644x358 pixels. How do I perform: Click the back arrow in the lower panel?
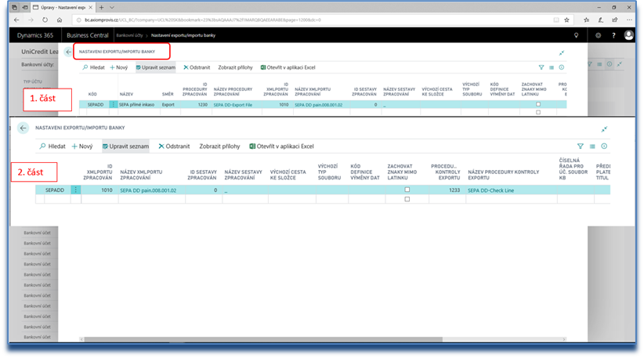point(24,128)
